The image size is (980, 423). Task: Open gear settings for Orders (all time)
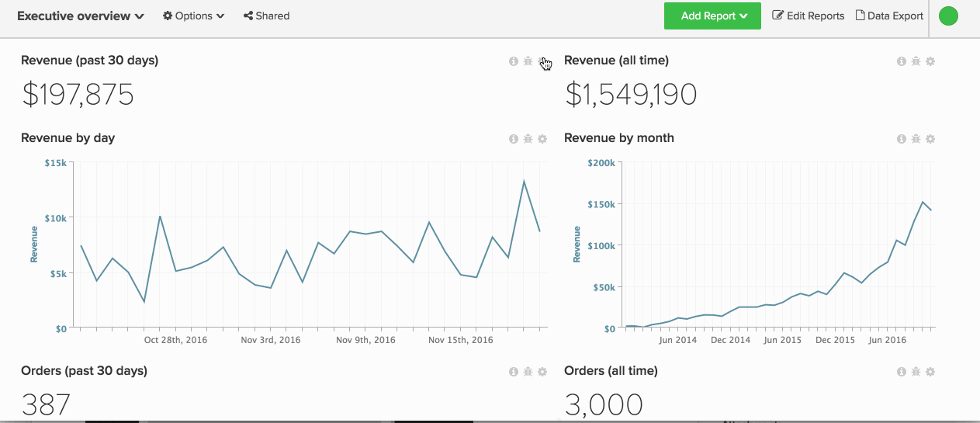[x=930, y=372]
